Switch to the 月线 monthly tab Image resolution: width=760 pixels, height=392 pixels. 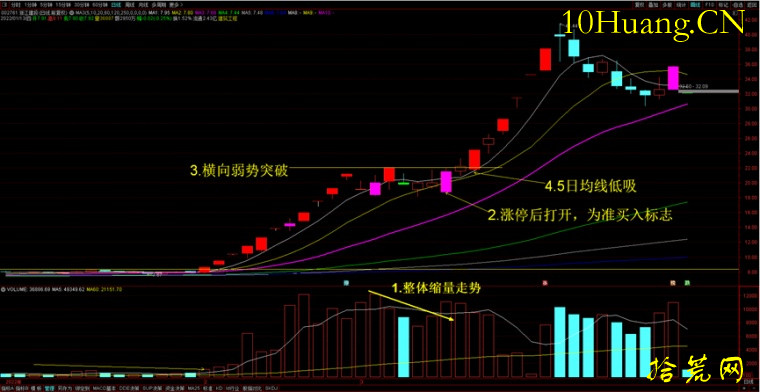[x=143, y=4]
